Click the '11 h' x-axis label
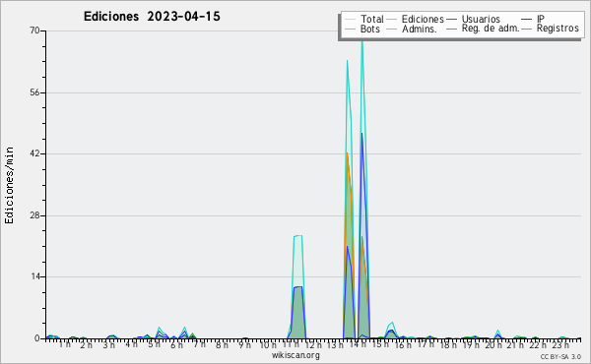The image size is (591, 364). (291, 344)
